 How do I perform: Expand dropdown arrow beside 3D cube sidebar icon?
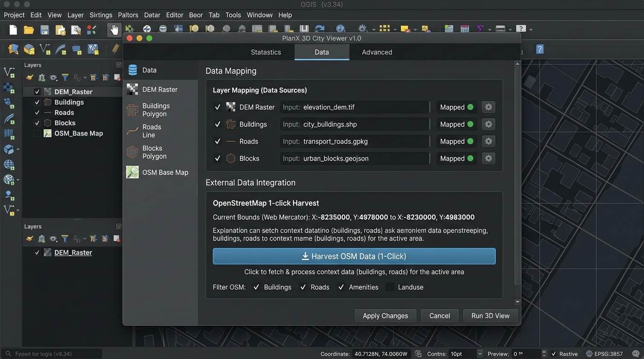[18, 150]
